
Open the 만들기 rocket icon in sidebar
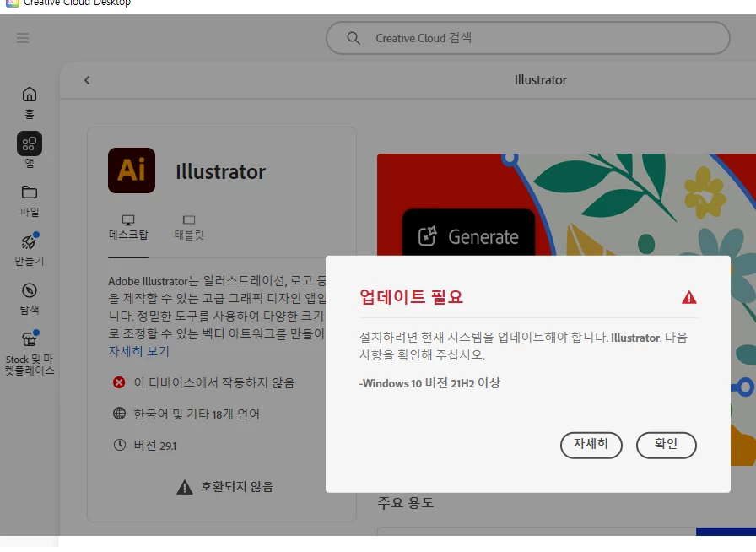coord(29,241)
